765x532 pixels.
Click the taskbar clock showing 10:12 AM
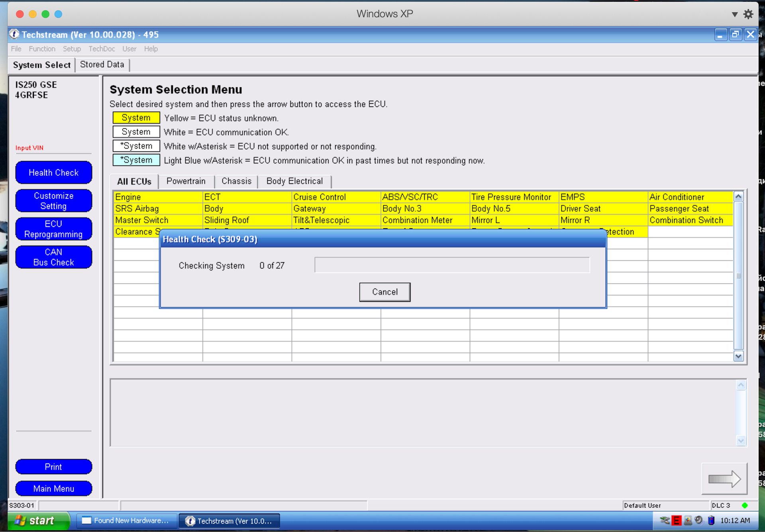pos(735,520)
